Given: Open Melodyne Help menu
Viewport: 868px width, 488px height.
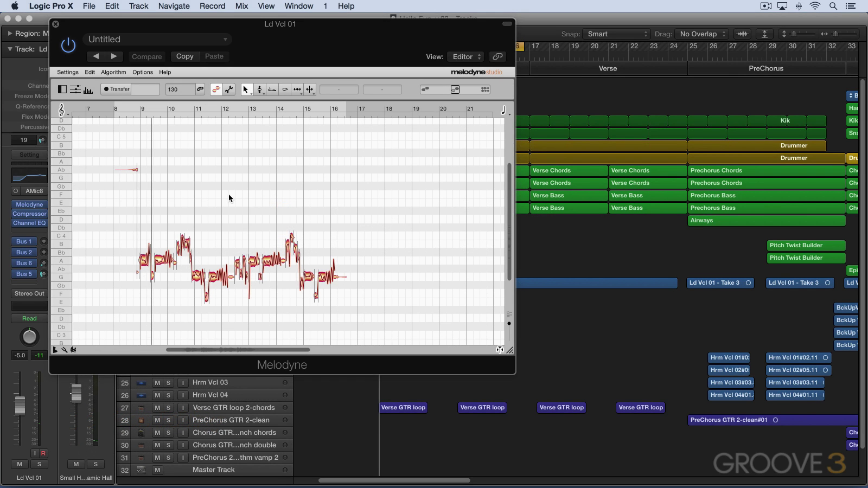Looking at the screenshot, I should (x=165, y=72).
